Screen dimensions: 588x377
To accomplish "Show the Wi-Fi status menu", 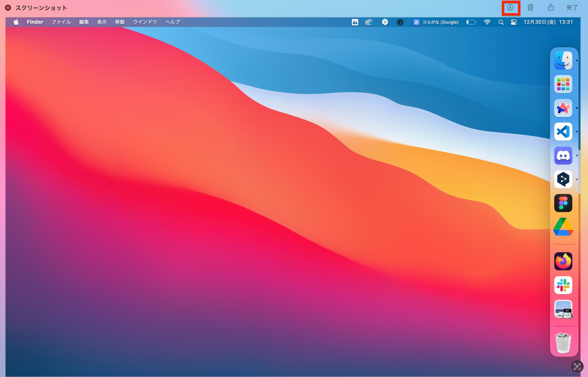I will point(487,22).
